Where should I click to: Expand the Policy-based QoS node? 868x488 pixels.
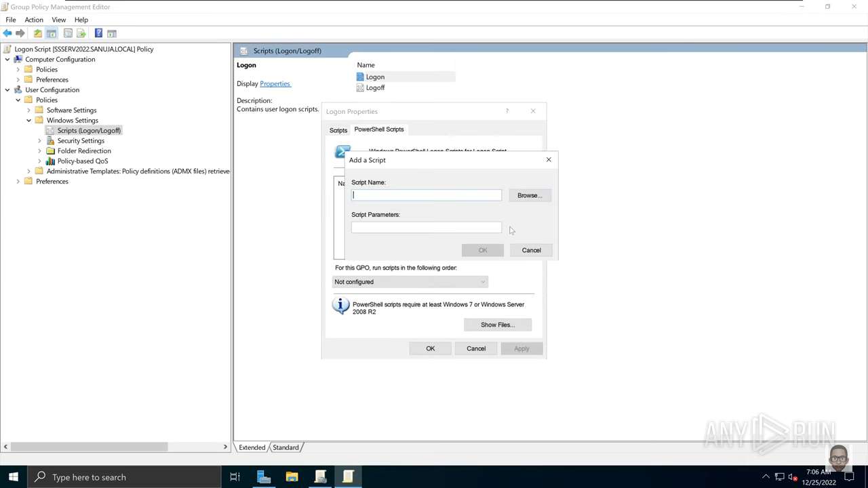[40, 161]
